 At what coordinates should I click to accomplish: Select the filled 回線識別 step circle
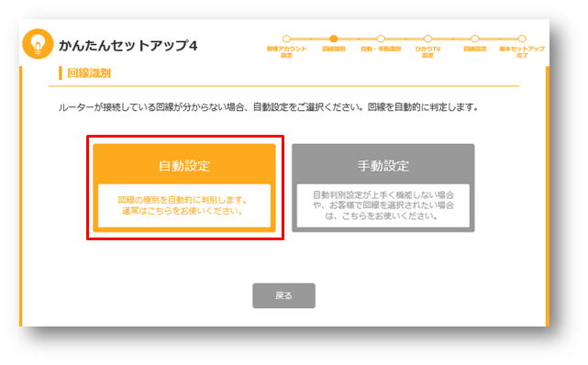334,39
